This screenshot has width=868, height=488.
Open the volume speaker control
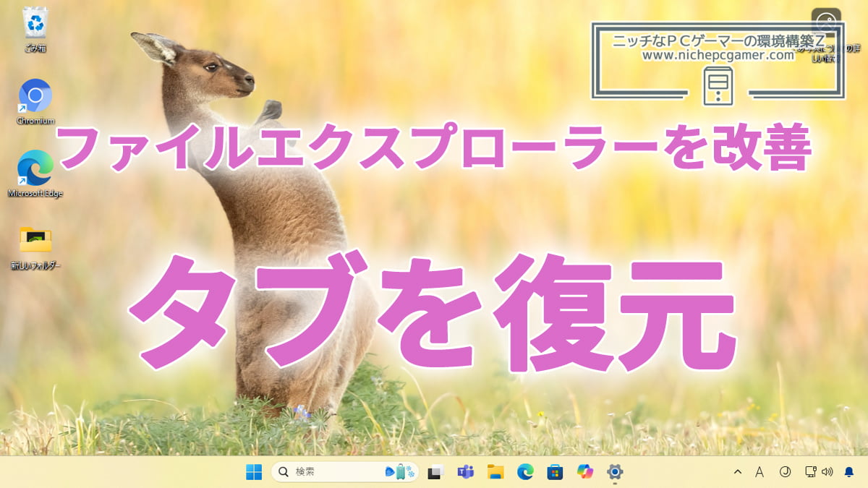click(x=827, y=472)
